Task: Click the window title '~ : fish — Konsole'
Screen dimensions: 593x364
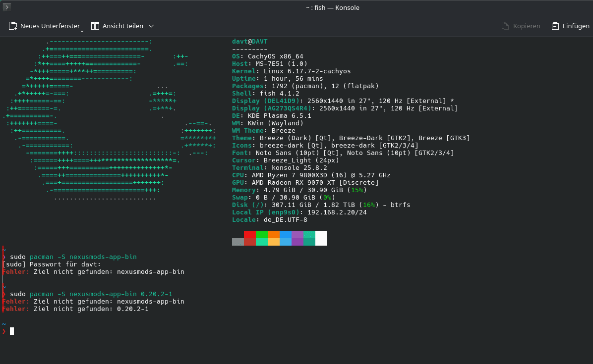Action: click(x=332, y=7)
